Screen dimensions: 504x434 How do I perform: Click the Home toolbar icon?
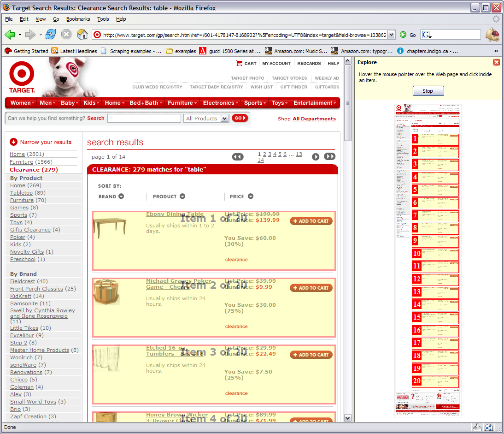tap(82, 35)
